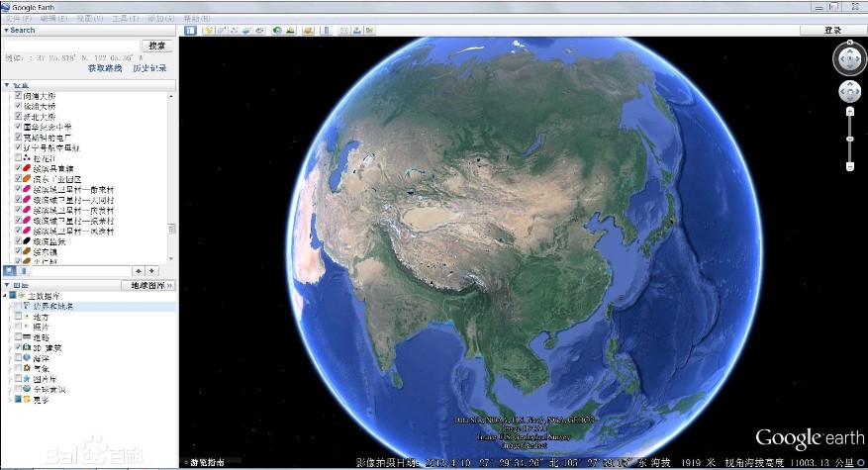Open the historical imagery clock icon
This screenshot has height=470, width=868.
[x=278, y=31]
